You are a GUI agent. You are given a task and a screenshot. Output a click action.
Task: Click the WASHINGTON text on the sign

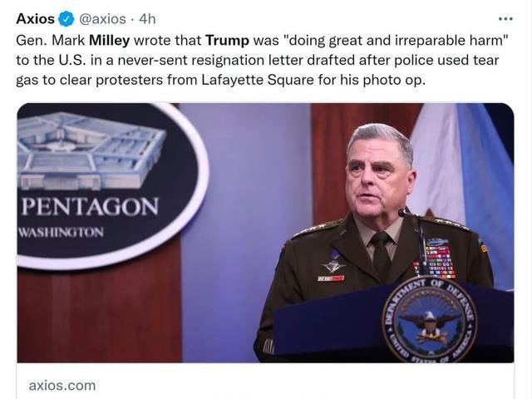(x=61, y=233)
